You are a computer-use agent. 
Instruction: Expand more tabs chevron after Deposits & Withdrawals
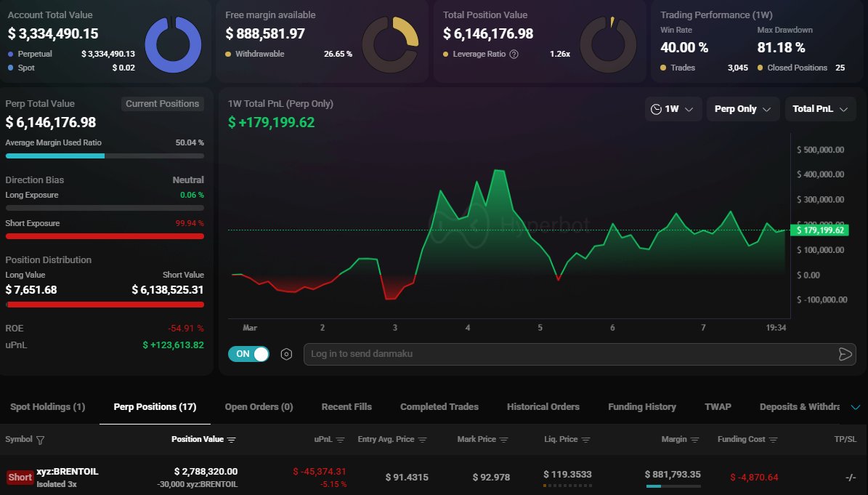click(855, 408)
